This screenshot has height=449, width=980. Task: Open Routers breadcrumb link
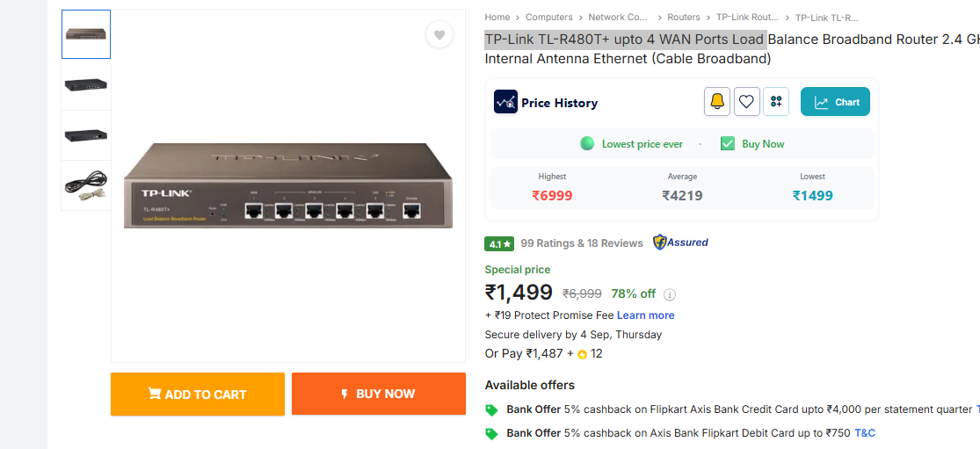click(684, 17)
